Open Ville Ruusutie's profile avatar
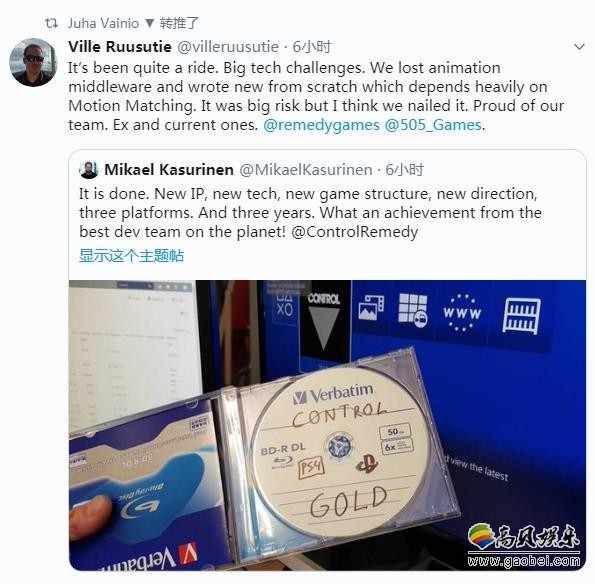This screenshot has height=584, width=595. (x=33, y=62)
